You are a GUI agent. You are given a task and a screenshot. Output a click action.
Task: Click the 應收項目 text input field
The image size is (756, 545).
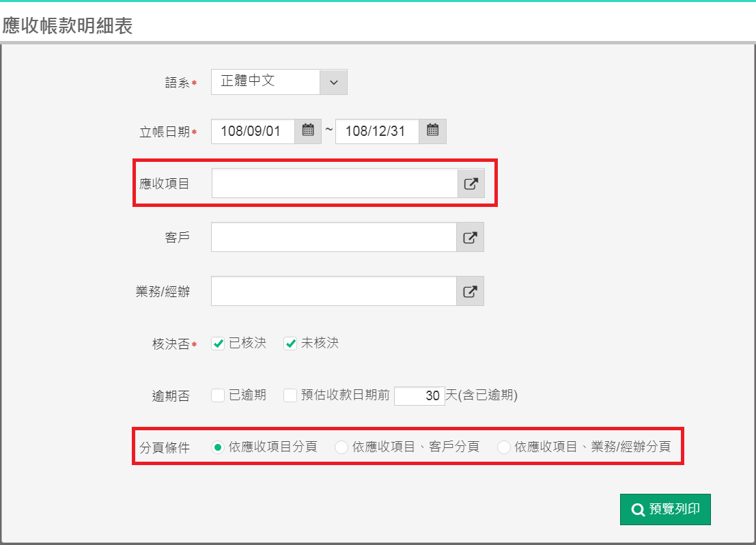(x=334, y=184)
